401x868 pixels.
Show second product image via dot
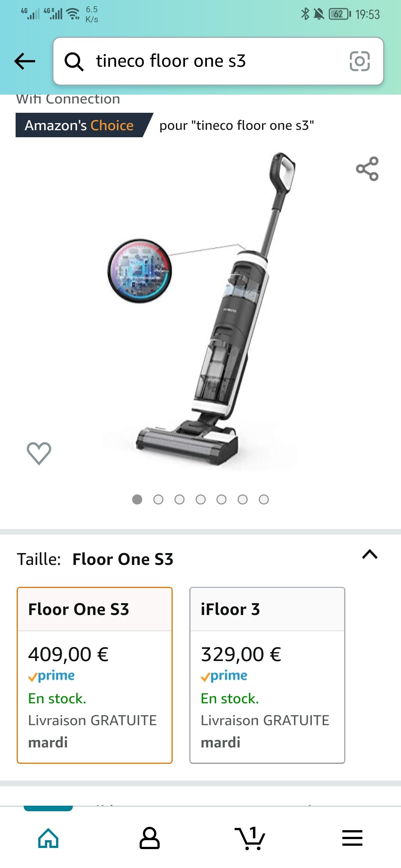click(158, 500)
